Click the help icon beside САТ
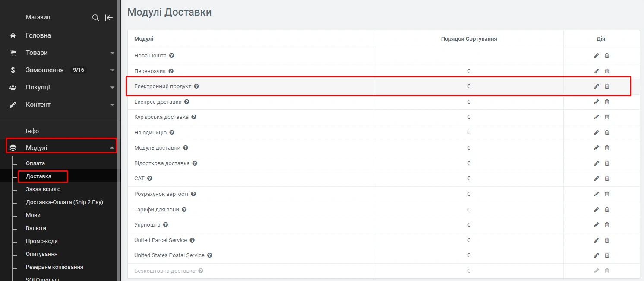Screen dimensions: 644x281 (x=150, y=179)
